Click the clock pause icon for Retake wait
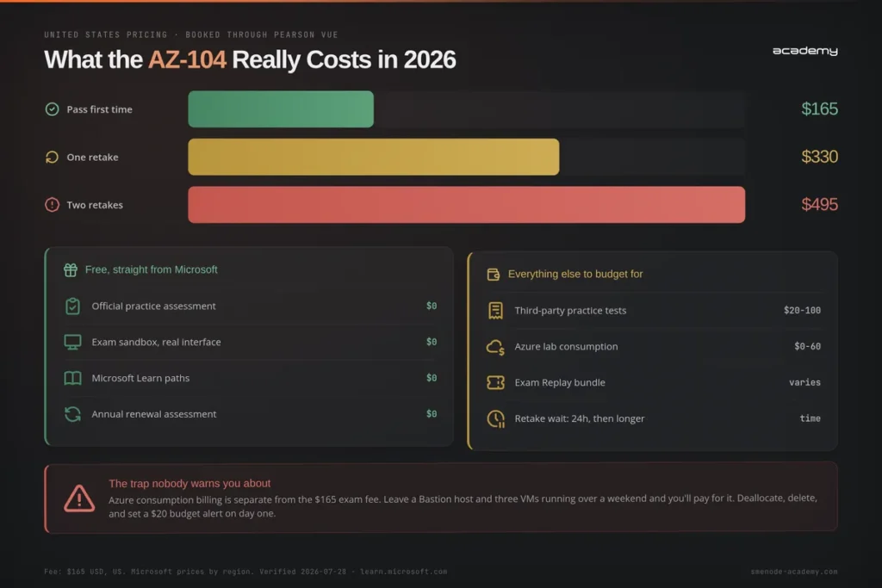 495,418
